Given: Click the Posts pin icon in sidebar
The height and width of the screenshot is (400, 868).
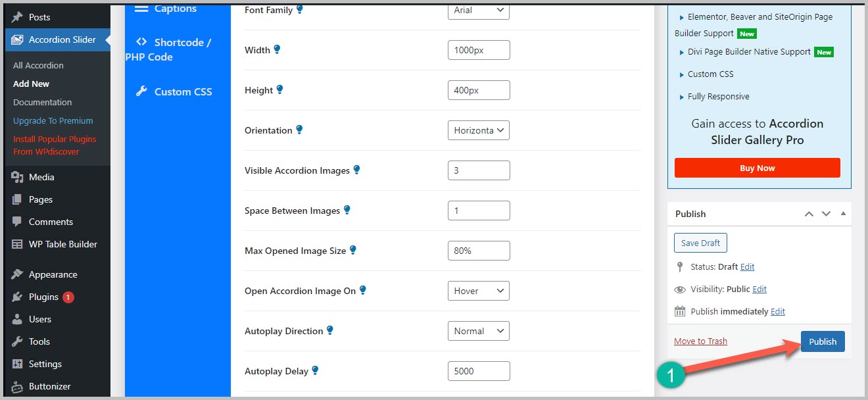Looking at the screenshot, I should 18,17.
